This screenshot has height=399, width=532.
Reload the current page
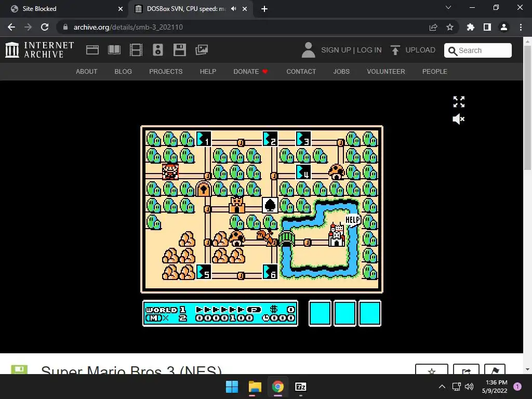pos(45,27)
